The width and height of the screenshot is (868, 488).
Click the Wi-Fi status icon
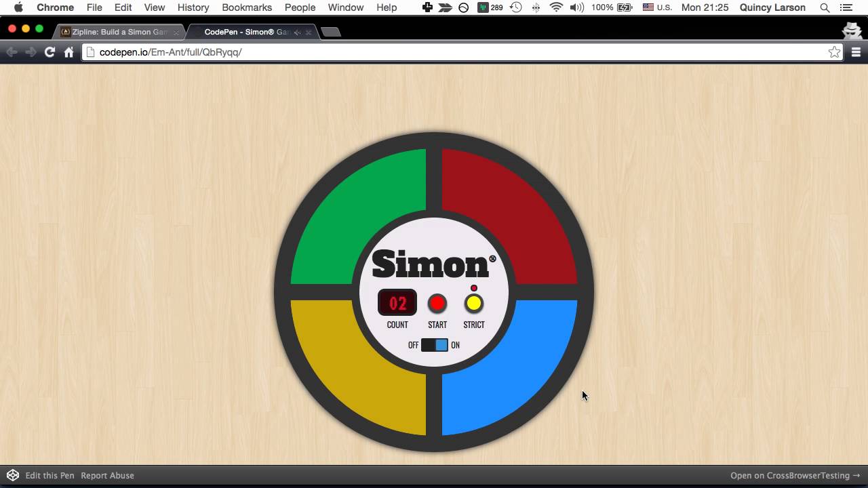pos(556,7)
